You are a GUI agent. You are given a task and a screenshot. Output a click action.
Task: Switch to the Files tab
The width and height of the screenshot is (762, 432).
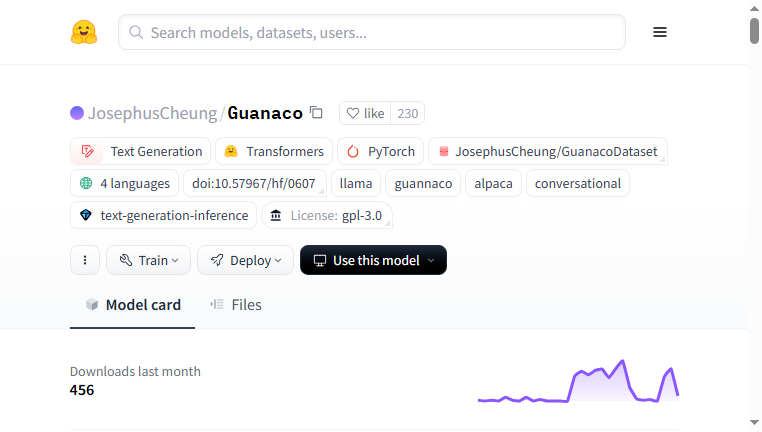(236, 305)
